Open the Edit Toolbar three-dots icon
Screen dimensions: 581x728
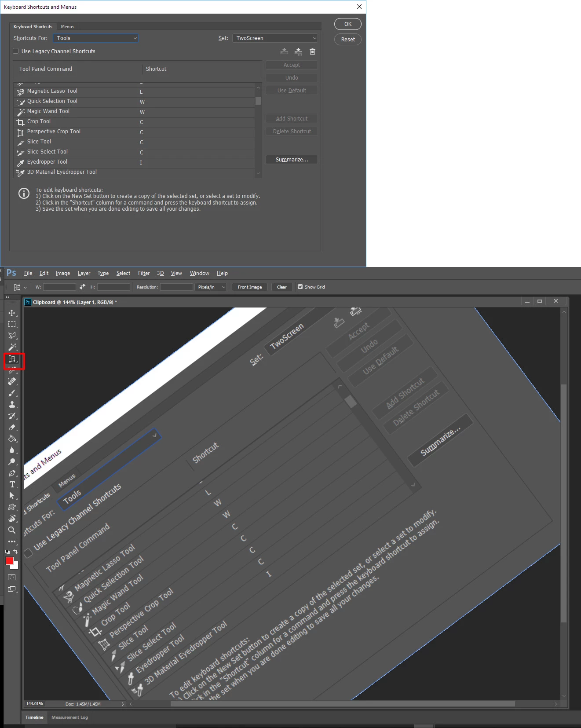[12, 541]
